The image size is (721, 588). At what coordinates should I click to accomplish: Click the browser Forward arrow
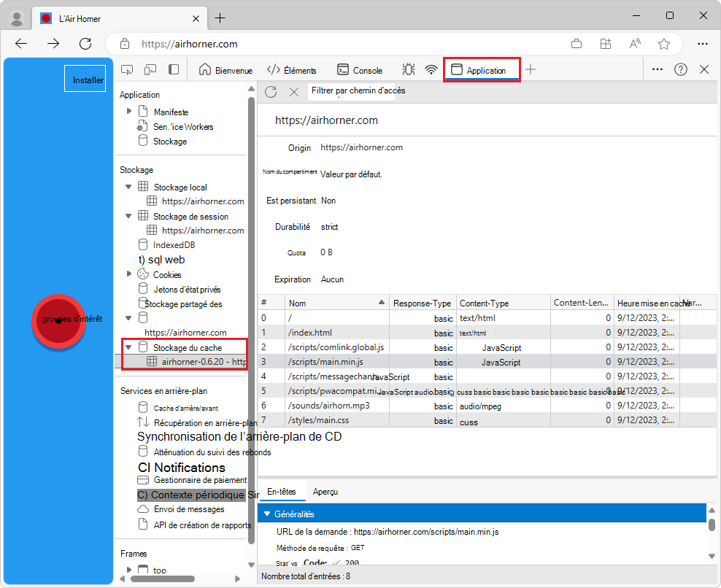pos(53,44)
